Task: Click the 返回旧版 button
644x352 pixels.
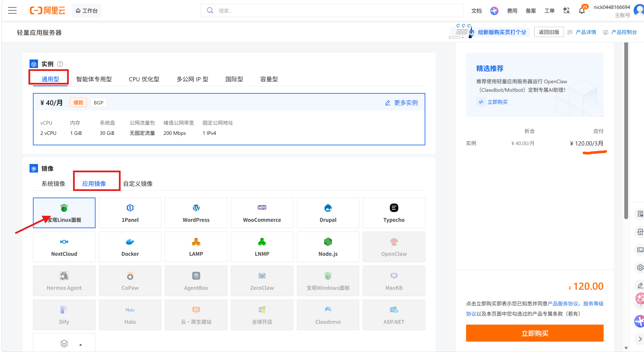Action: point(549,32)
